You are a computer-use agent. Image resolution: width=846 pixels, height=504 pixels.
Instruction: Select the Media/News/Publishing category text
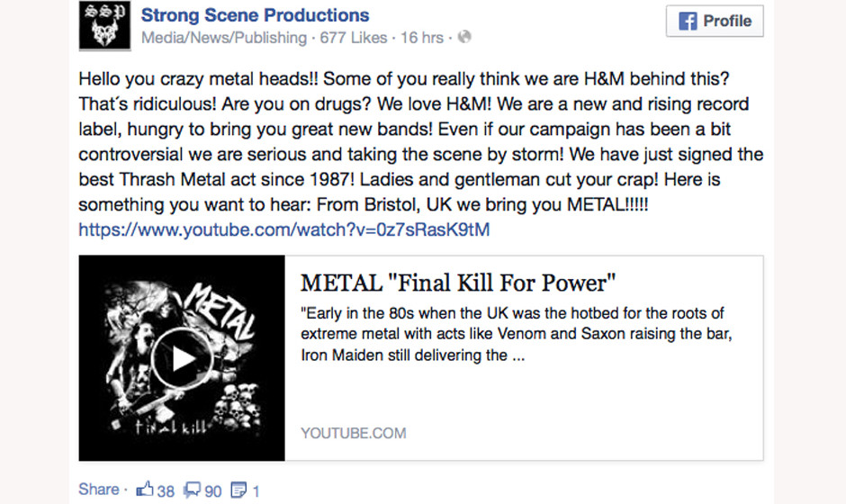[x=224, y=38]
